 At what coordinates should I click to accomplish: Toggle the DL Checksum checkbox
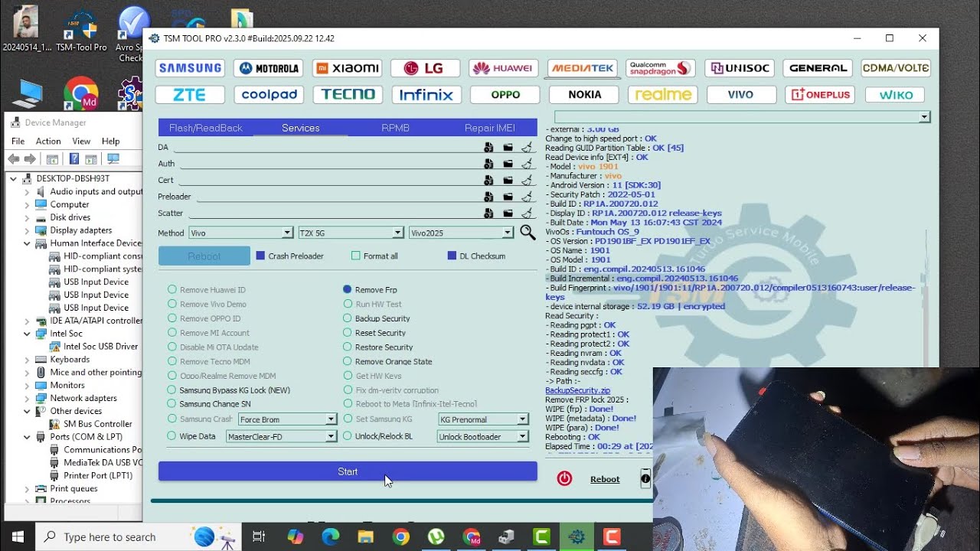pos(452,256)
